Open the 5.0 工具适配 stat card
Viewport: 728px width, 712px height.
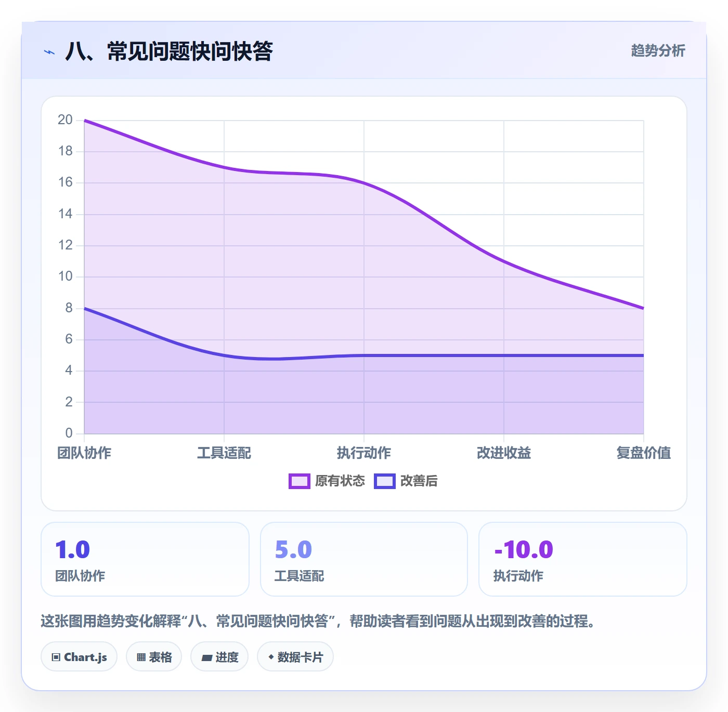pyautogui.click(x=364, y=559)
